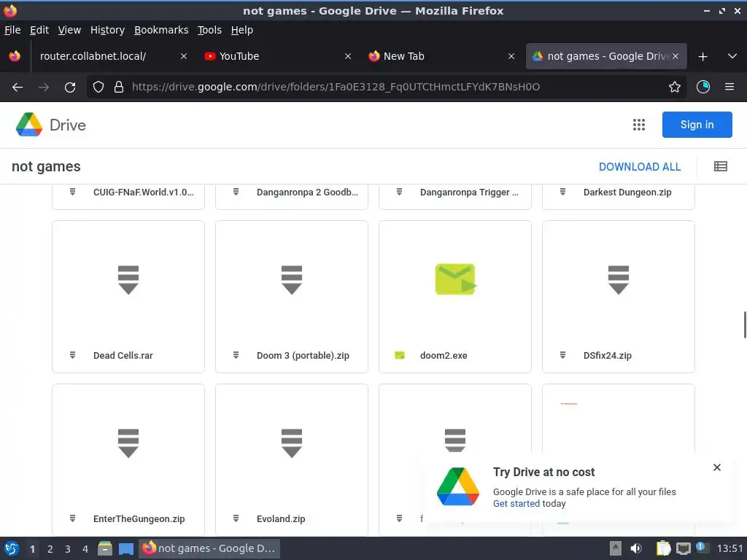
Task: Select doom2.exe file name
Action: point(444,356)
